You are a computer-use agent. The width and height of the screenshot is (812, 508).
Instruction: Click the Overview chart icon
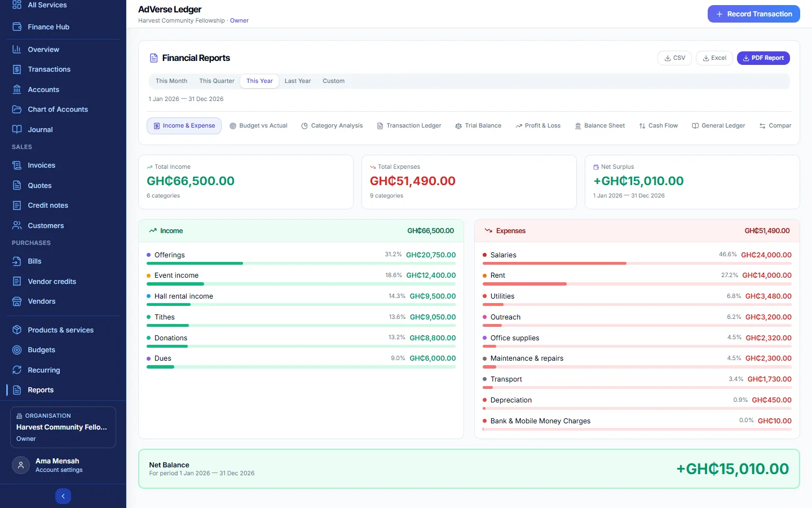[17, 49]
